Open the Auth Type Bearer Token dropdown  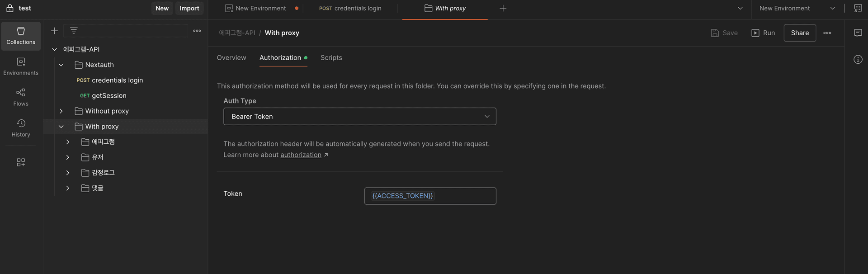(360, 116)
